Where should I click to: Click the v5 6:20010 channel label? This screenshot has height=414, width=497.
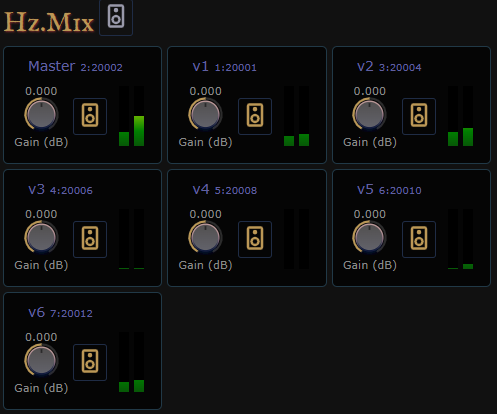pyautogui.click(x=389, y=190)
